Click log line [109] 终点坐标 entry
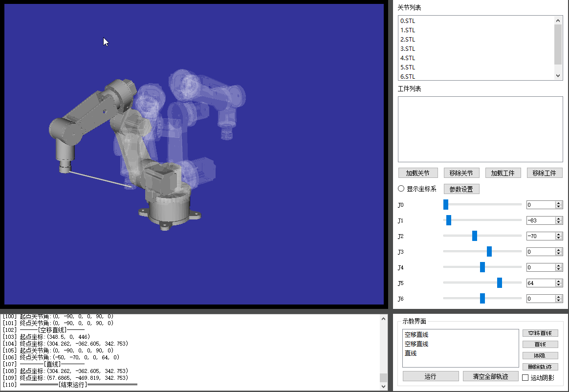Image resolution: width=569 pixels, height=392 pixels. (66, 378)
